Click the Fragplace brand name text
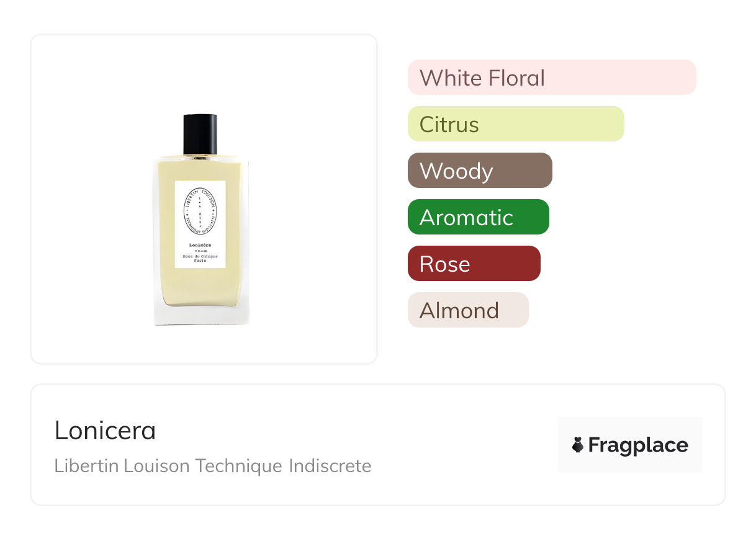This screenshot has width=756, height=536. point(638,445)
